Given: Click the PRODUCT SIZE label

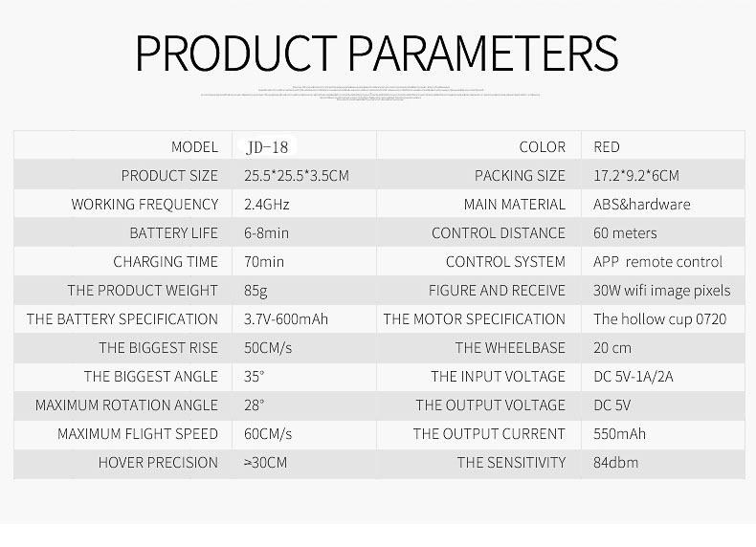Looking at the screenshot, I should coord(169,176).
